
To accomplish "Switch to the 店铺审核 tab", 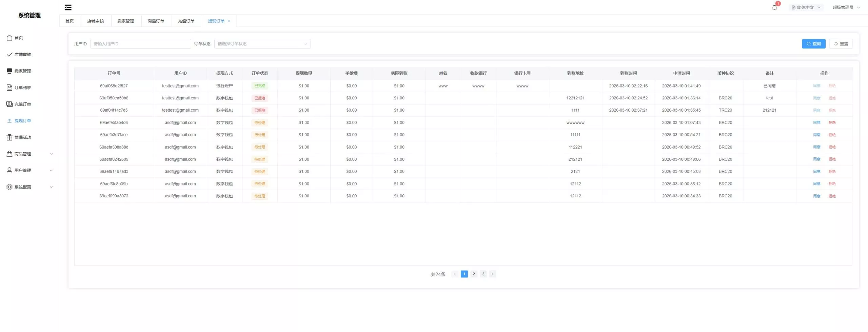I will point(95,21).
